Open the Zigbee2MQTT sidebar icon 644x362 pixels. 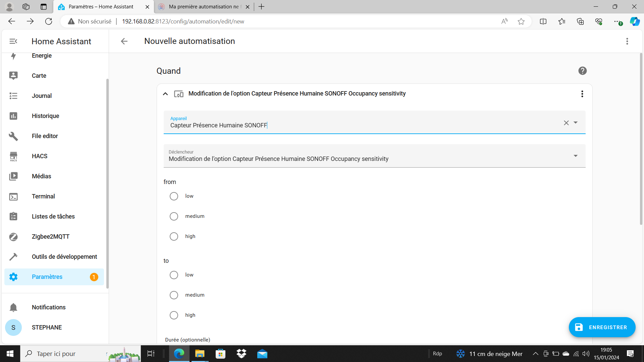click(x=13, y=237)
